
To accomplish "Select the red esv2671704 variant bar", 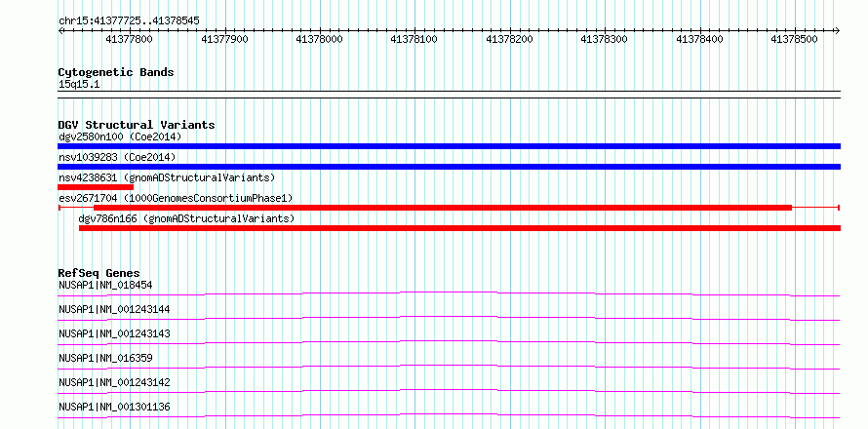I will [449, 208].
